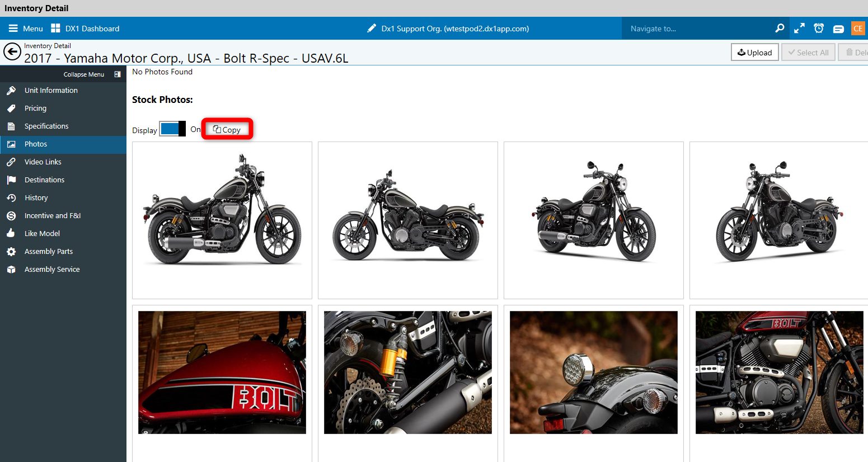Image resolution: width=868 pixels, height=462 pixels.
Task: Toggle fullscreen with the expand arrows icon
Action: click(x=799, y=28)
